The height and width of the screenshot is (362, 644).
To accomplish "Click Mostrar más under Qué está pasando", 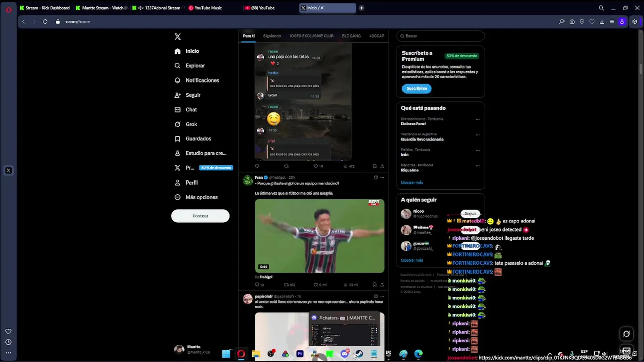I will pos(412,183).
